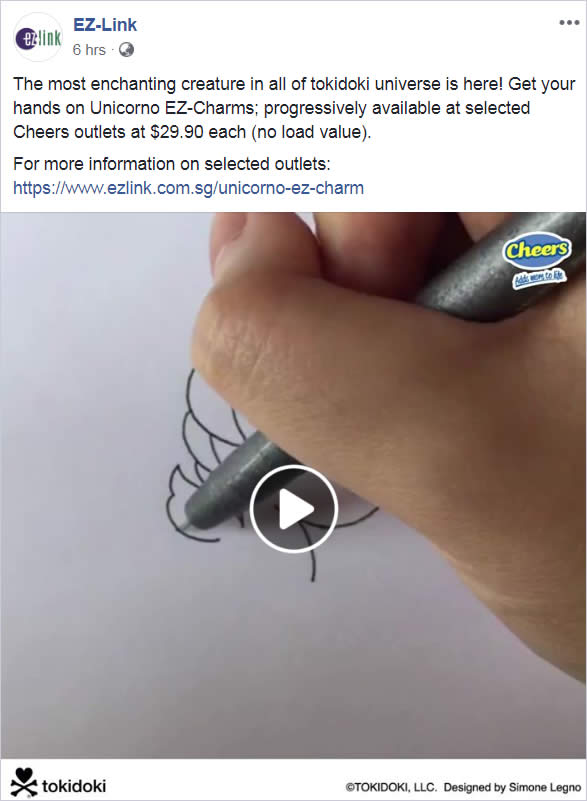
Task: Follow the ezlink.com.sg unicorno-ez-charm link
Action: pyautogui.click(x=189, y=188)
